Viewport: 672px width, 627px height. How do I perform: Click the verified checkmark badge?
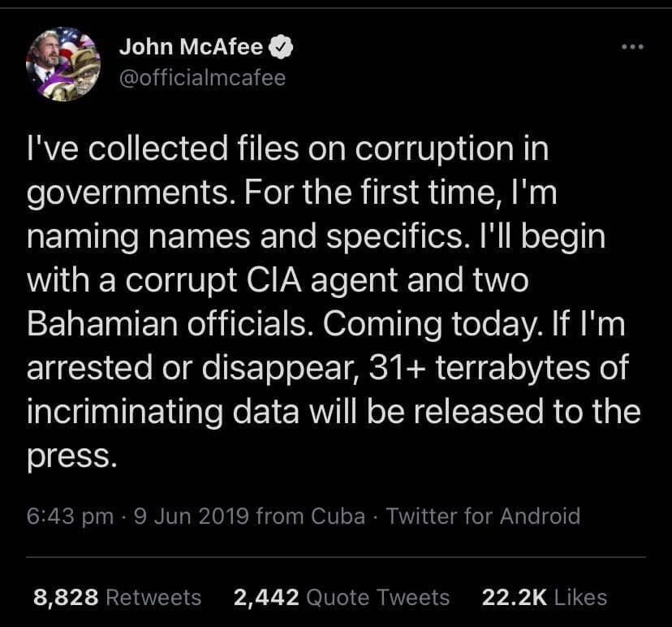(x=281, y=48)
